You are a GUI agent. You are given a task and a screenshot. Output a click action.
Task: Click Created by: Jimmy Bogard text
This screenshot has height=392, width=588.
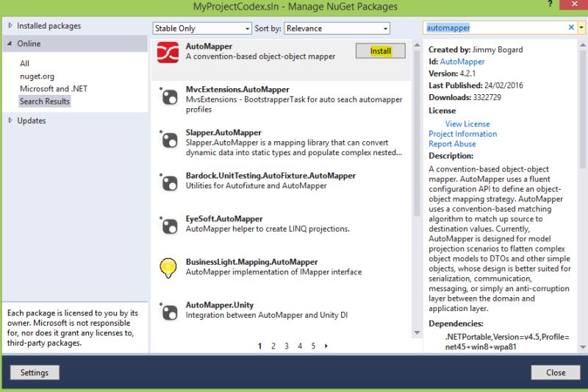pyautogui.click(x=476, y=49)
